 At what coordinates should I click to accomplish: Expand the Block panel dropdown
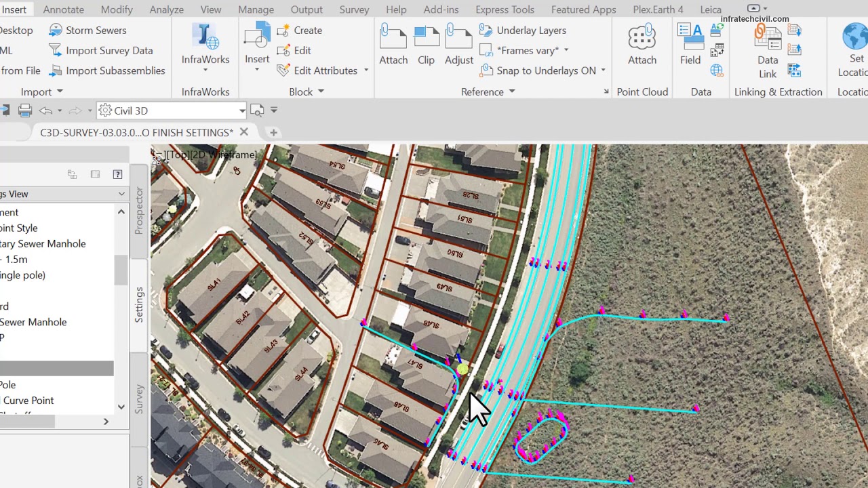click(x=321, y=91)
